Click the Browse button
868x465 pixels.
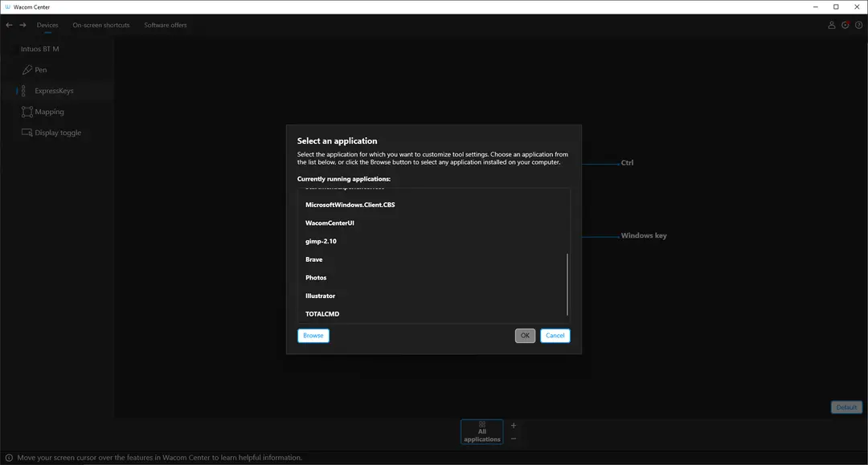pos(313,336)
